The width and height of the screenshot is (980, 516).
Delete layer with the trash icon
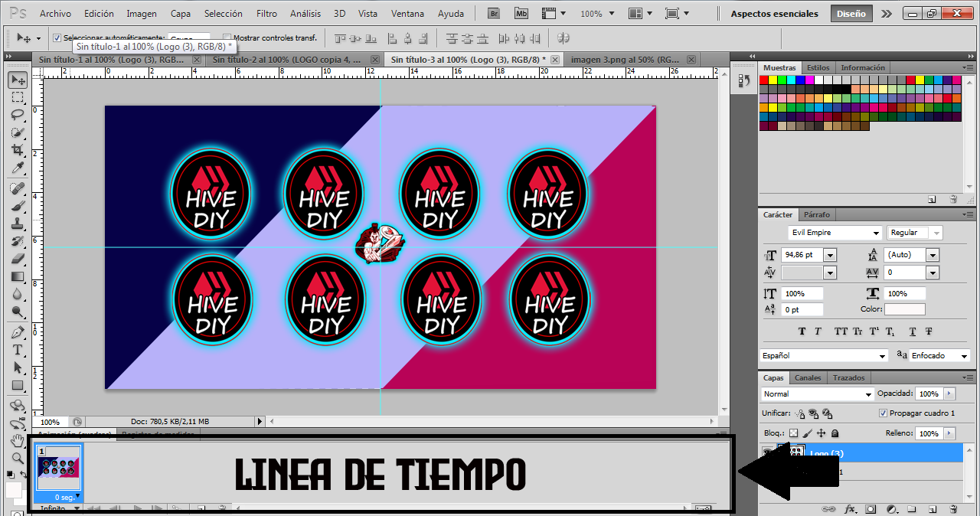coord(953,509)
